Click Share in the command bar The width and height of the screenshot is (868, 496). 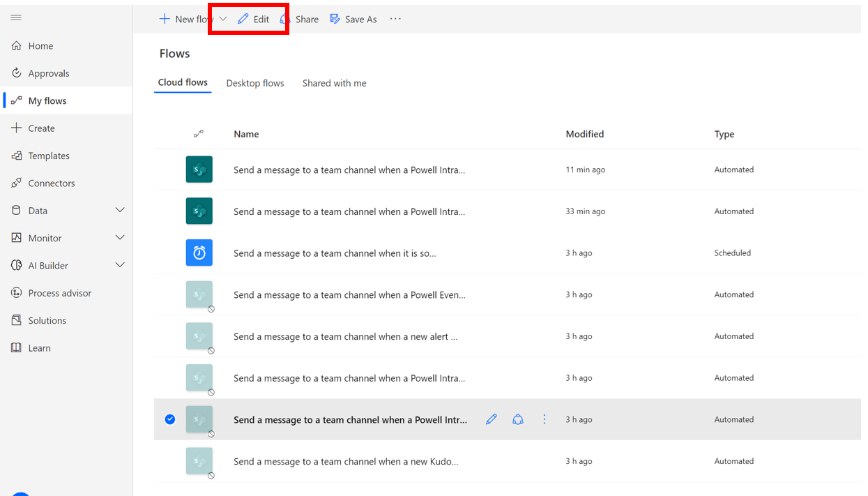(299, 19)
